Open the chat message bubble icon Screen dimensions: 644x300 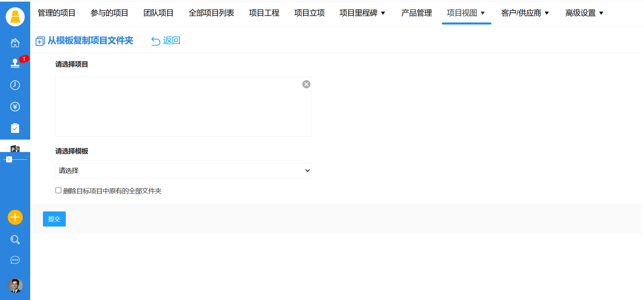coord(15,260)
